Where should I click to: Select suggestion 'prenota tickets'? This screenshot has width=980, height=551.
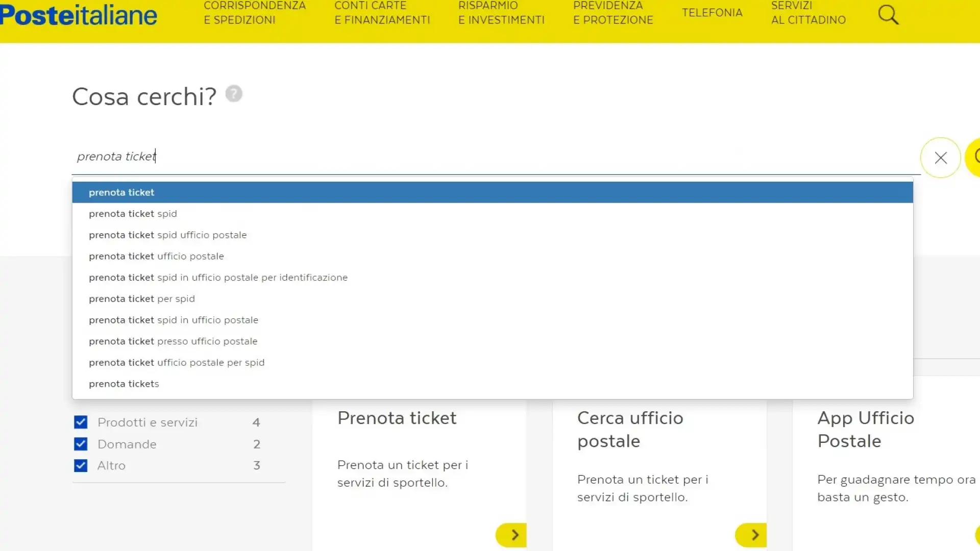click(493, 384)
